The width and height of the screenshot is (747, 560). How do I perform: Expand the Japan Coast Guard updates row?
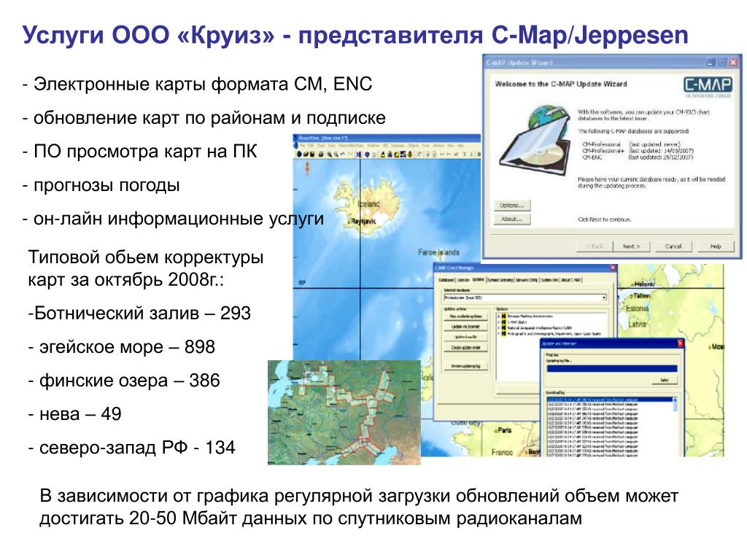coord(498,334)
